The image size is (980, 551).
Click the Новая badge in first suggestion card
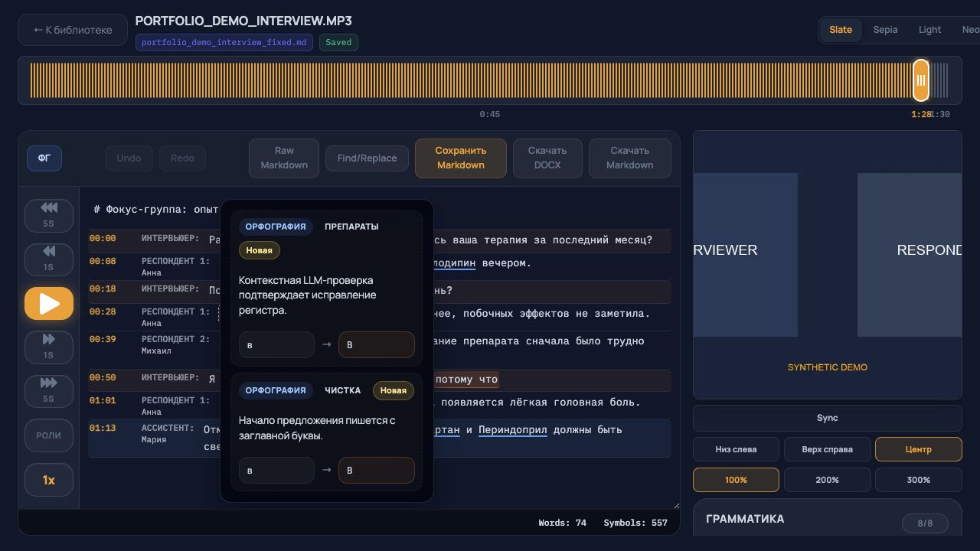coord(260,250)
